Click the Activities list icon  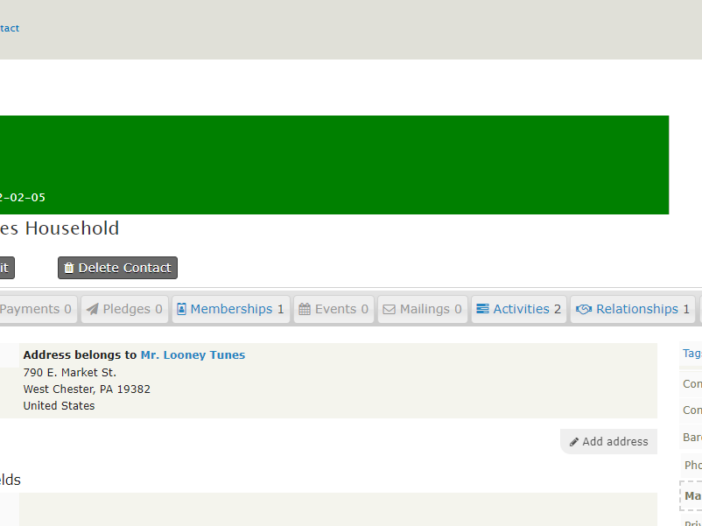(x=482, y=310)
